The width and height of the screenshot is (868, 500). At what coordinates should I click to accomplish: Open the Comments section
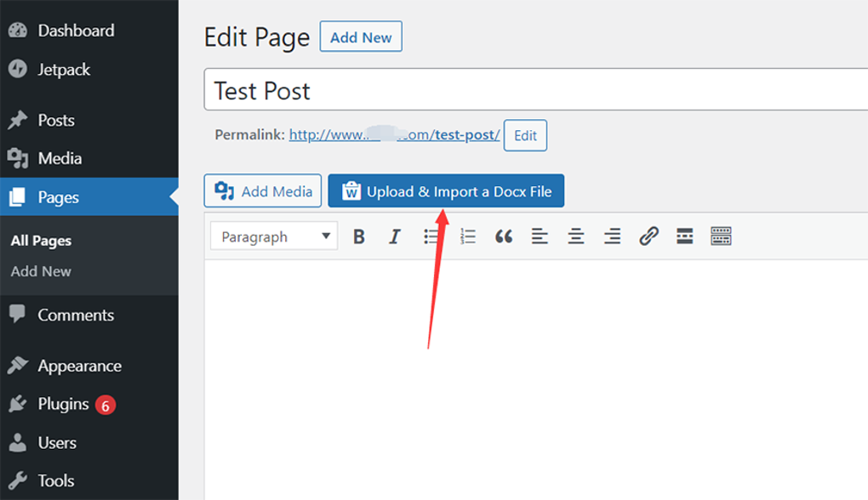76,315
